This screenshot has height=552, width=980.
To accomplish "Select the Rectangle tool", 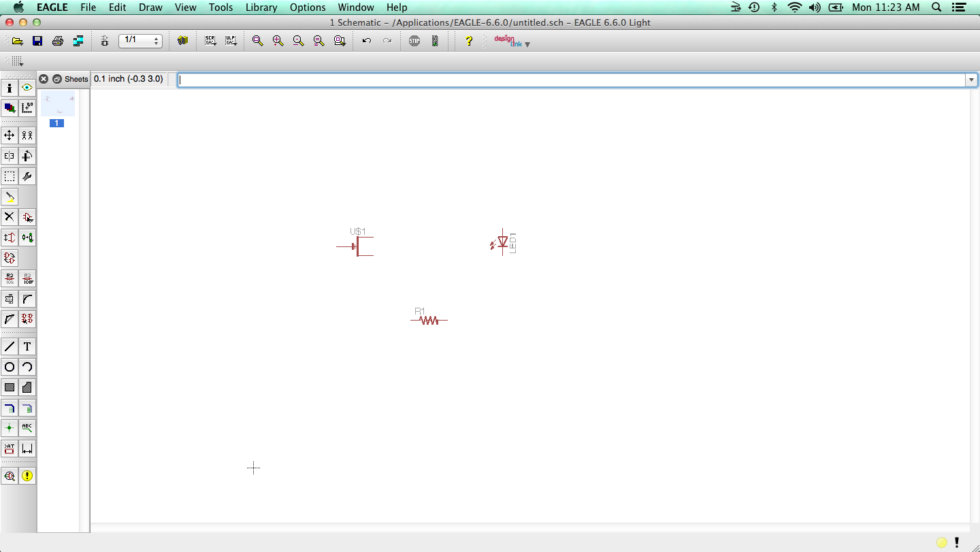I will (10, 387).
